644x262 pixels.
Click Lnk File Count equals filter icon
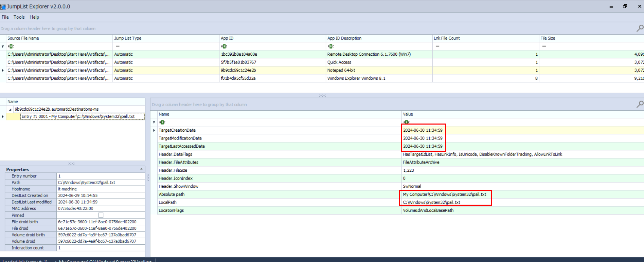[437, 46]
